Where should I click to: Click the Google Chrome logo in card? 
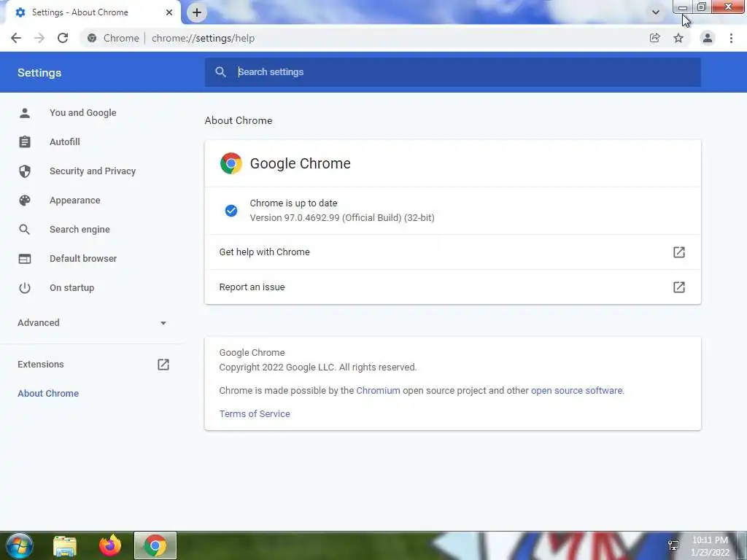[231, 163]
